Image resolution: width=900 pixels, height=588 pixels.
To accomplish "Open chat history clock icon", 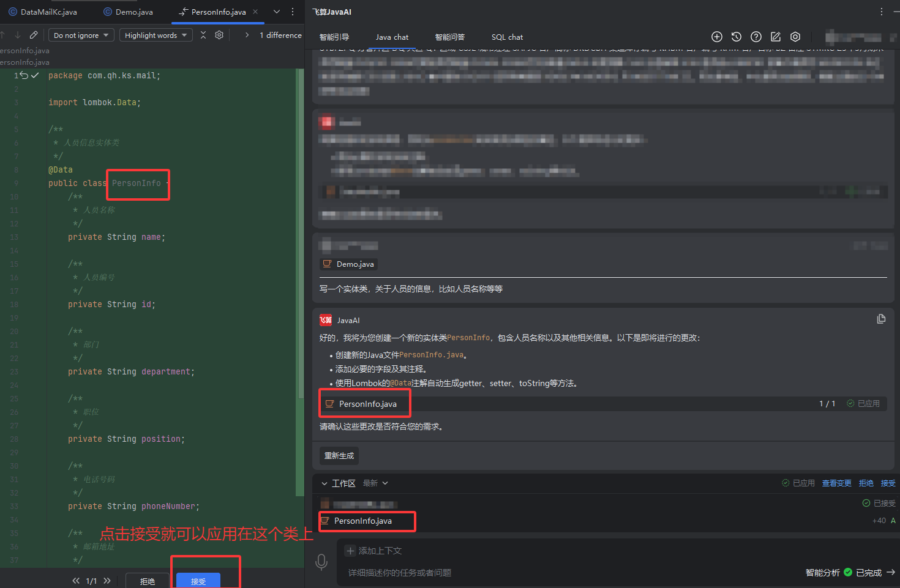I will 737,37.
